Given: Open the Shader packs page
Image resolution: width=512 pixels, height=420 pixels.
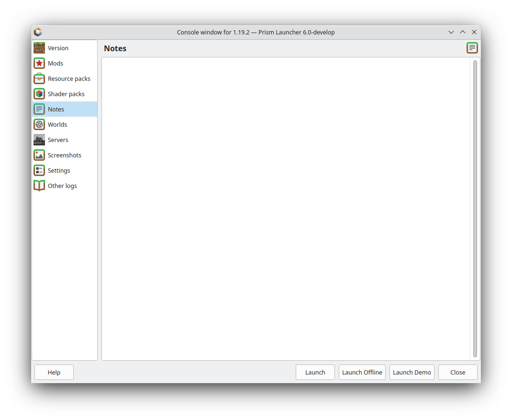Looking at the screenshot, I should [x=67, y=94].
